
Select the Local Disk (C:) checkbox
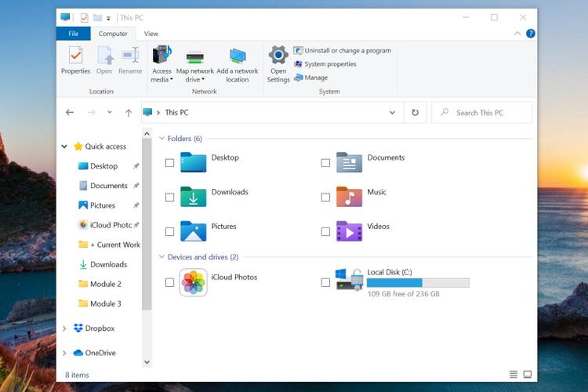pos(325,282)
